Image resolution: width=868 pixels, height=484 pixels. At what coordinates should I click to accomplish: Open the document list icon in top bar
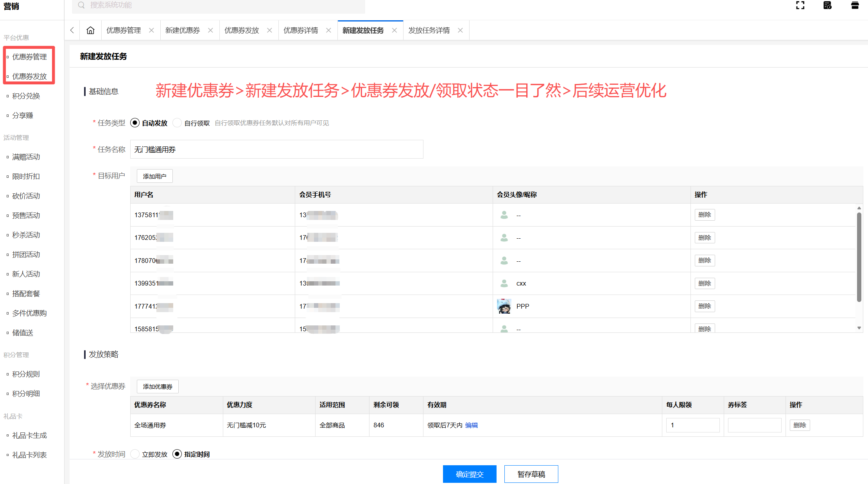pos(827,5)
